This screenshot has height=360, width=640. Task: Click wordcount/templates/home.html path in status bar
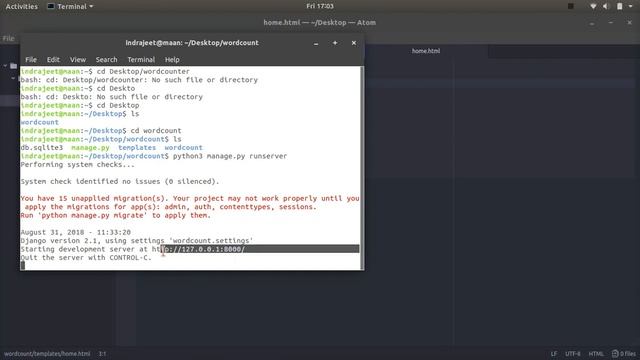[47, 354]
